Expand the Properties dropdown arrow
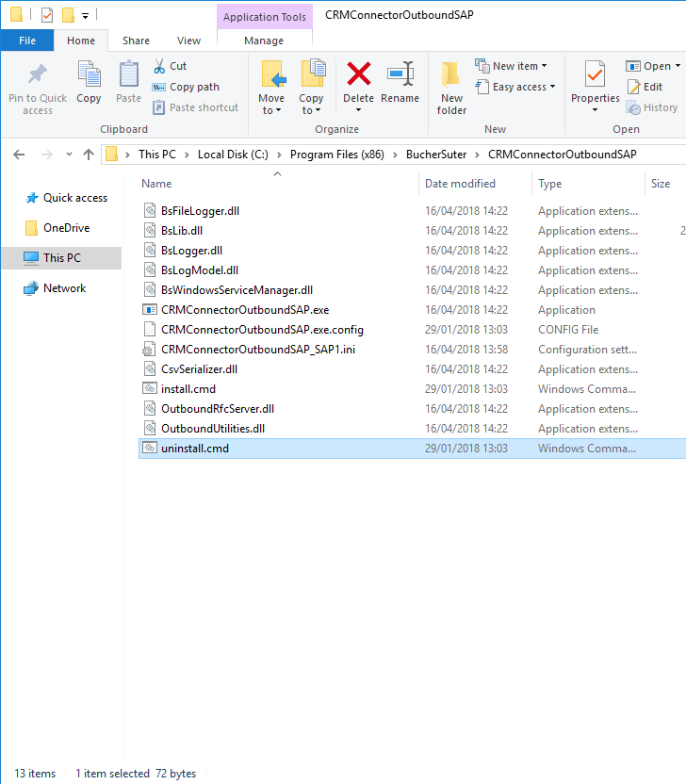686x784 pixels. coord(595,110)
